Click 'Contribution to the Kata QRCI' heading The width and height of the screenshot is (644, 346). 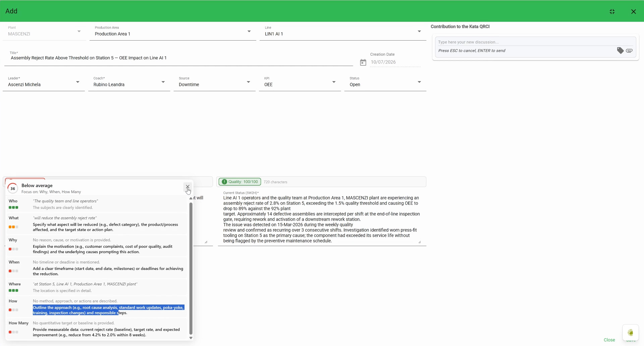tap(460, 26)
